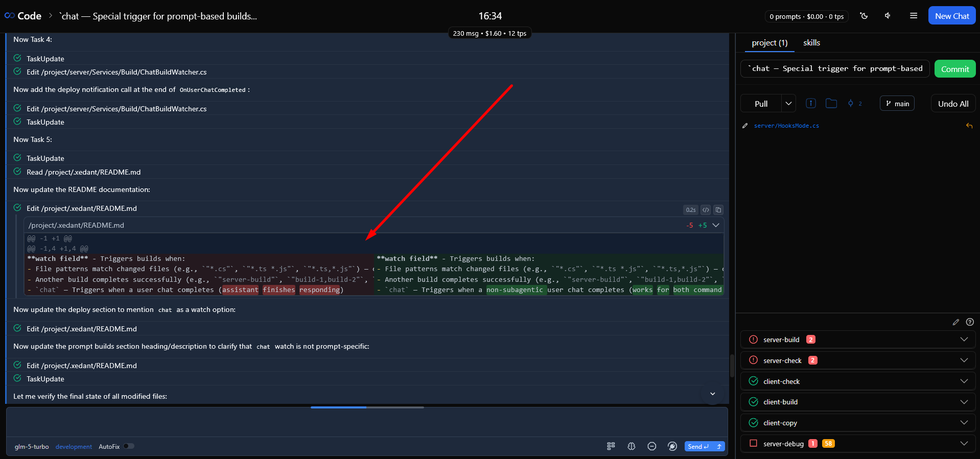Click the New Chat button
The image size is (980, 459).
[952, 16]
